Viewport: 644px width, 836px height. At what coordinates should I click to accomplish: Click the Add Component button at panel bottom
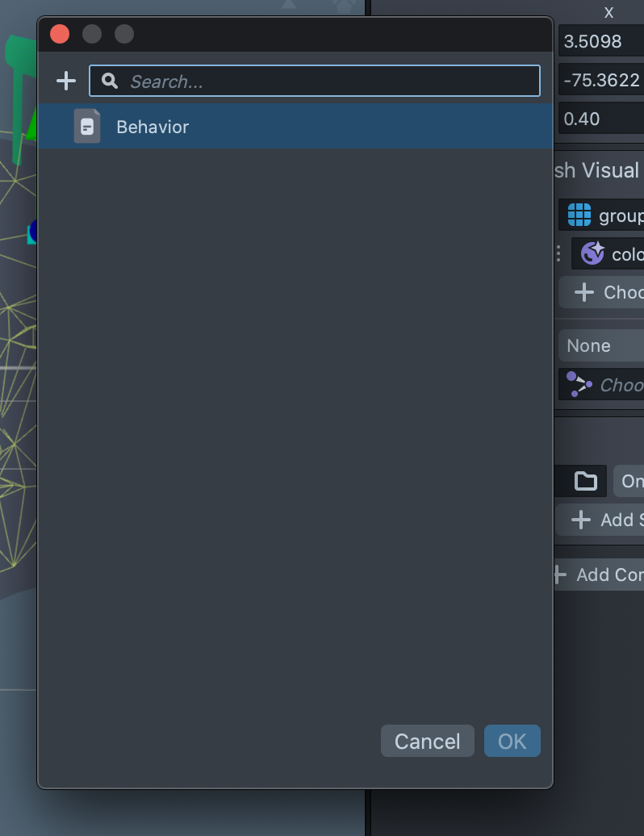600,575
